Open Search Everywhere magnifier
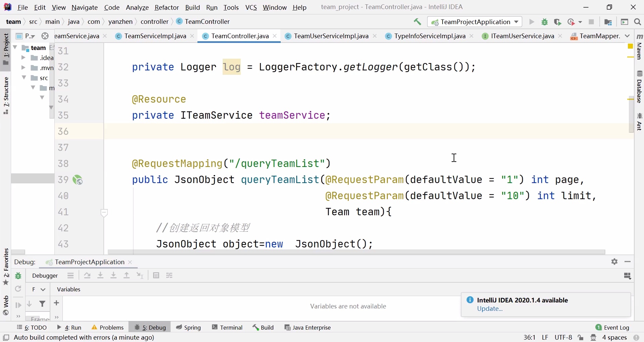This screenshot has height=342, width=644. pos(637,22)
